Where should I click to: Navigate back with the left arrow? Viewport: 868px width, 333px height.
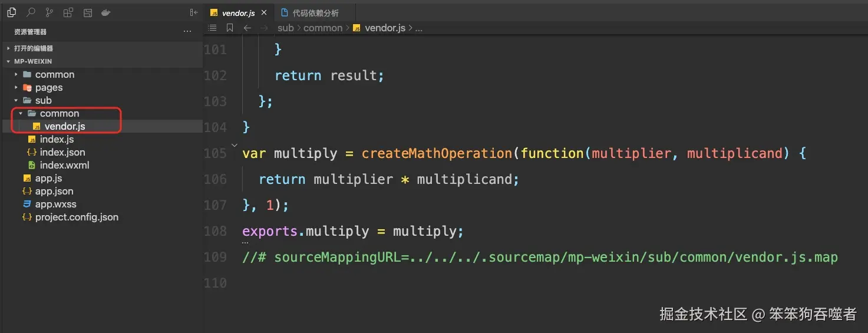point(247,28)
